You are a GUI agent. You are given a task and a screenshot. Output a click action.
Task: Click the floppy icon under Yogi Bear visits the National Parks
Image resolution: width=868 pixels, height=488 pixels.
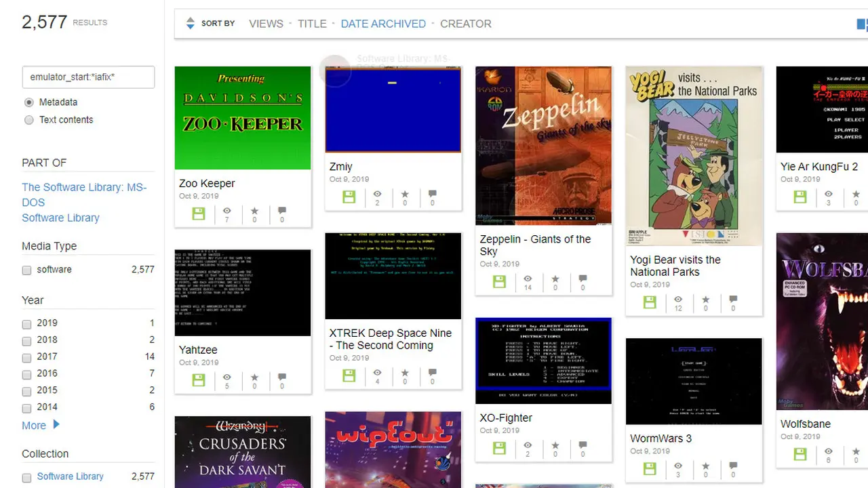tap(650, 302)
